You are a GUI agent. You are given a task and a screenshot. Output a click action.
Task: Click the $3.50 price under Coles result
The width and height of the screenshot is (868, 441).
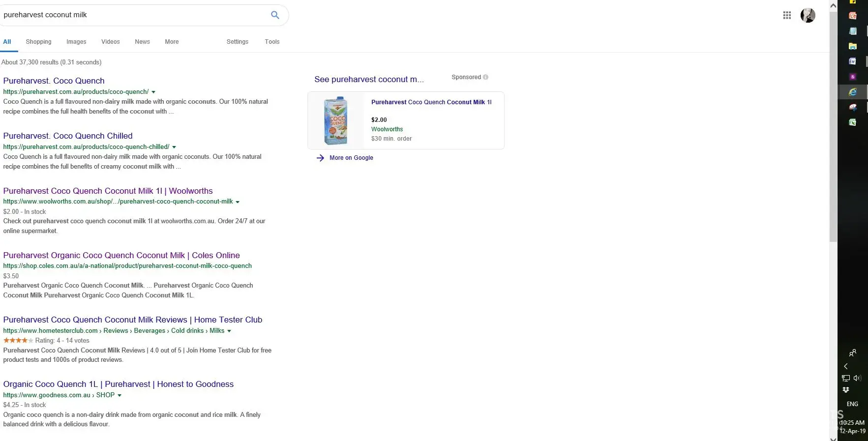click(x=11, y=276)
